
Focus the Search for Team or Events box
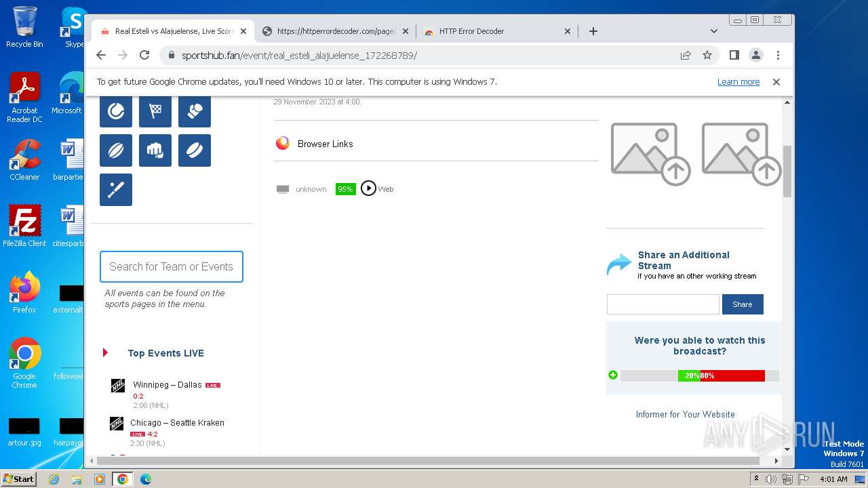[172, 266]
